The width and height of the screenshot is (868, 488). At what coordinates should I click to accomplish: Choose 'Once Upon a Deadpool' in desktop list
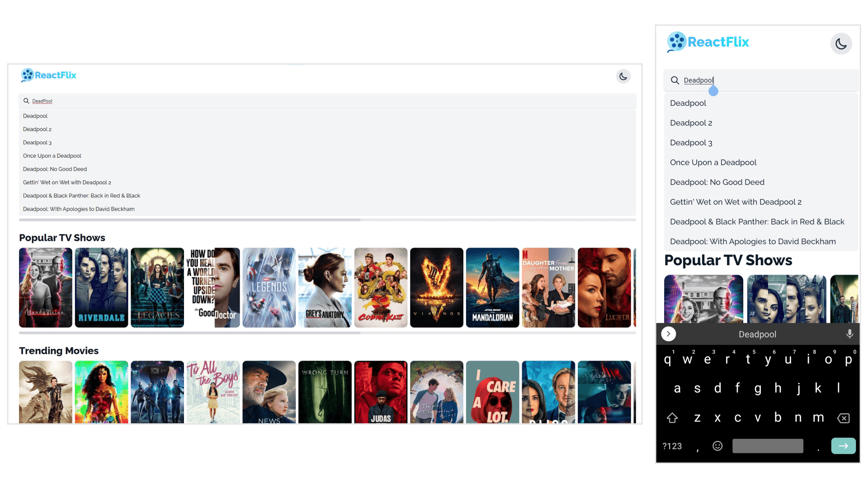(327, 156)
